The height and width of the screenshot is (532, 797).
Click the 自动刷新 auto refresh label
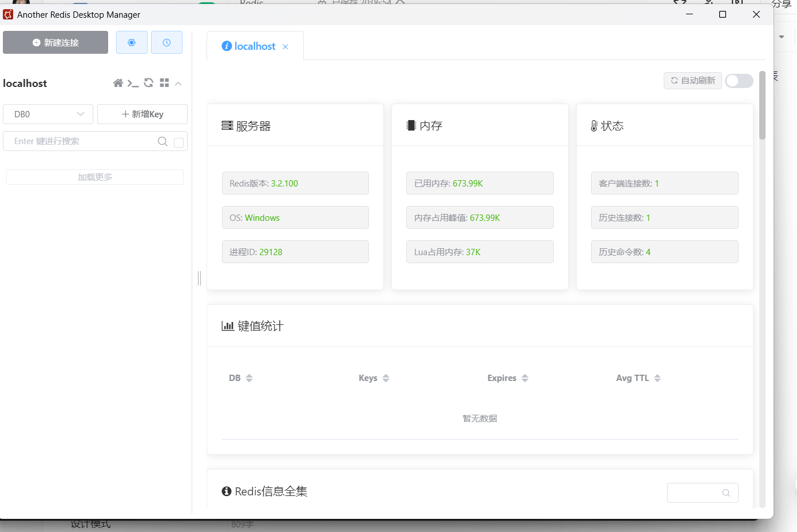pyautogui.click(x=693, y=81)
